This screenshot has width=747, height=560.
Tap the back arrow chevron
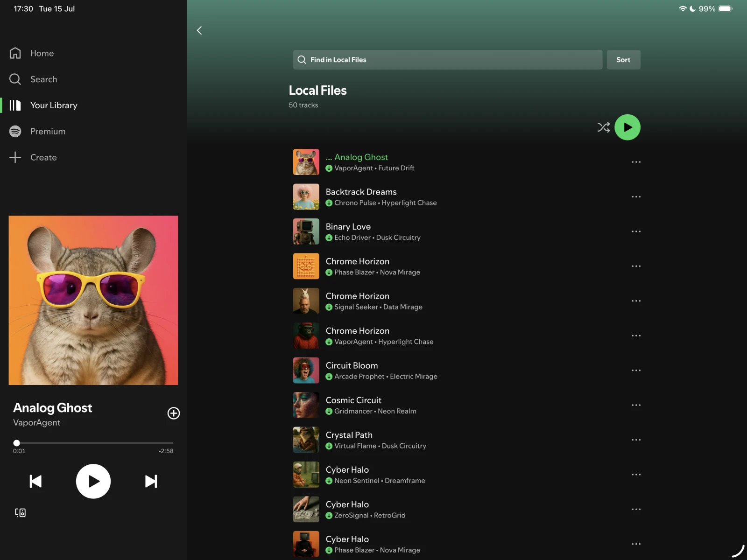tap(199, 30)
